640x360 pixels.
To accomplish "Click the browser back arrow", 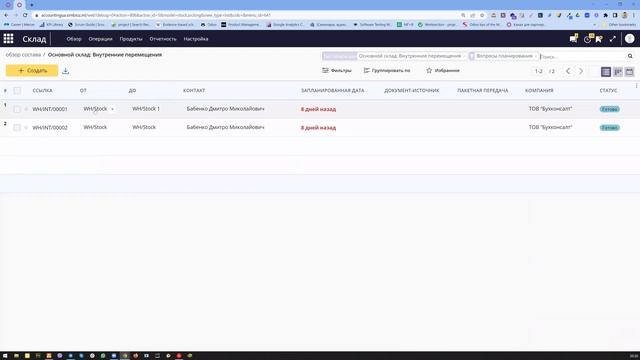I will (6, 15).
